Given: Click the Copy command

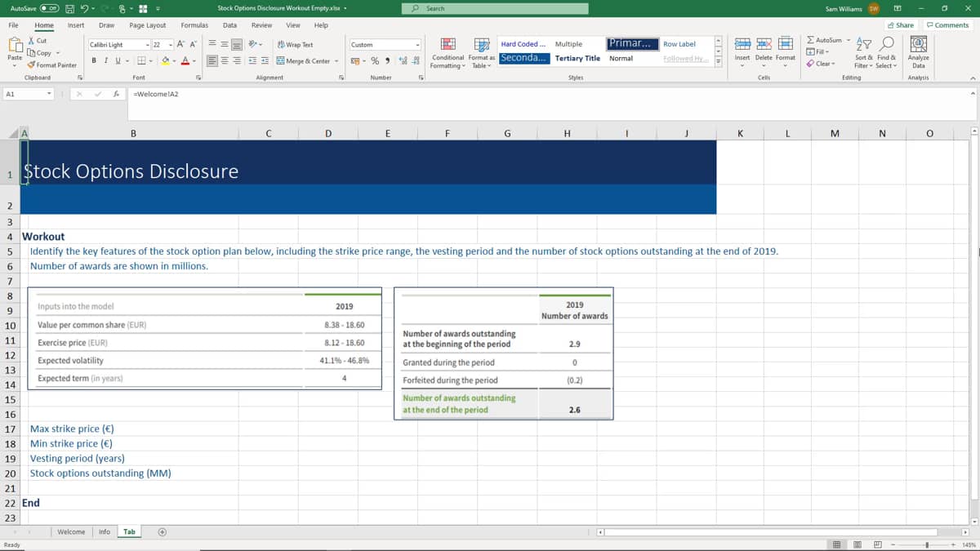Looking at the screenshot, I should tap(40, 53).
